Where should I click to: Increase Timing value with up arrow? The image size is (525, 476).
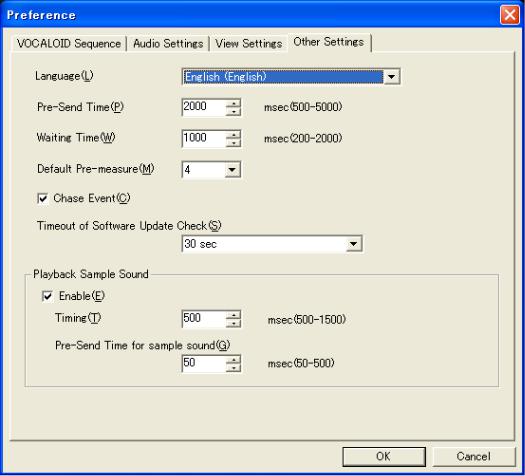coord(233,315)
